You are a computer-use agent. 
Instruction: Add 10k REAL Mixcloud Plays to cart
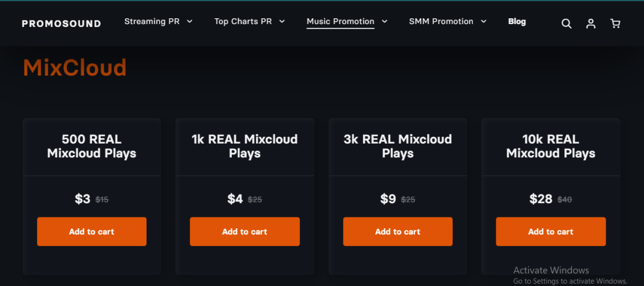click(x=551, y=232)
